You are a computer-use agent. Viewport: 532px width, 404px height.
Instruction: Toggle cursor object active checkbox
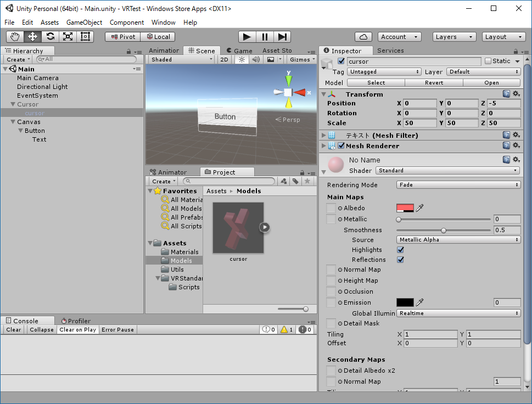tap(341, 61)
